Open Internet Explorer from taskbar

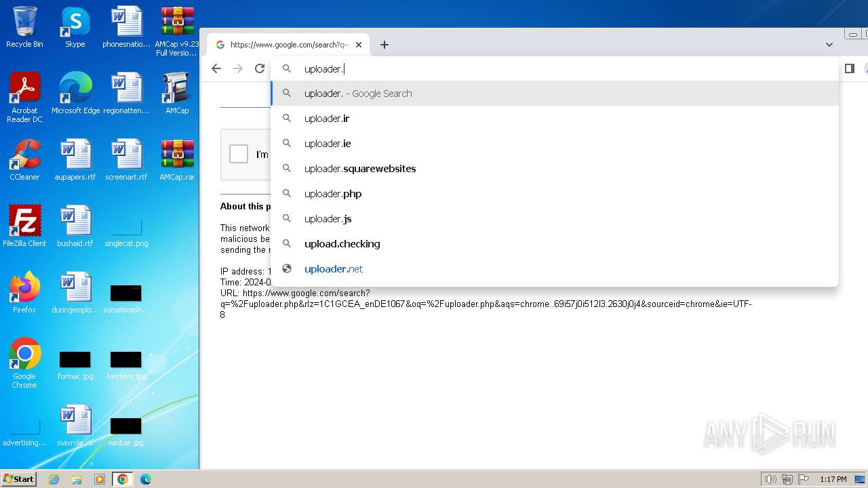[54, 479]
